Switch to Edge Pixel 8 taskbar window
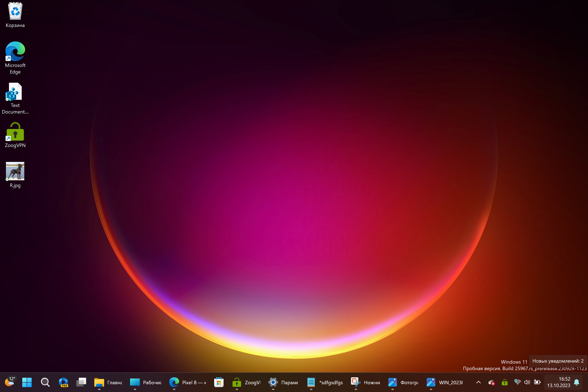588x392 pixels. click(187, 382)
